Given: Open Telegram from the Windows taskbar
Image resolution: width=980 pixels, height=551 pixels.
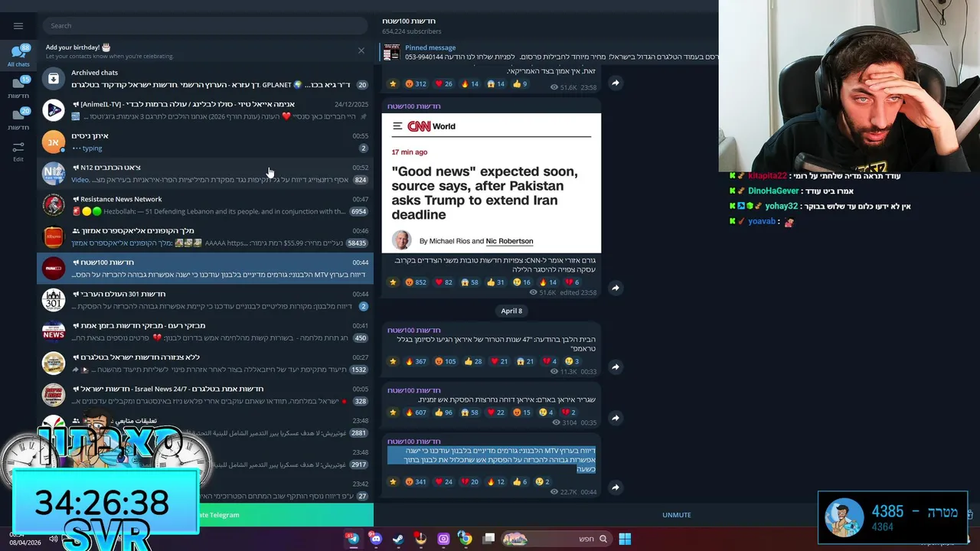Looking at the screenshot, I should [353, 539].
